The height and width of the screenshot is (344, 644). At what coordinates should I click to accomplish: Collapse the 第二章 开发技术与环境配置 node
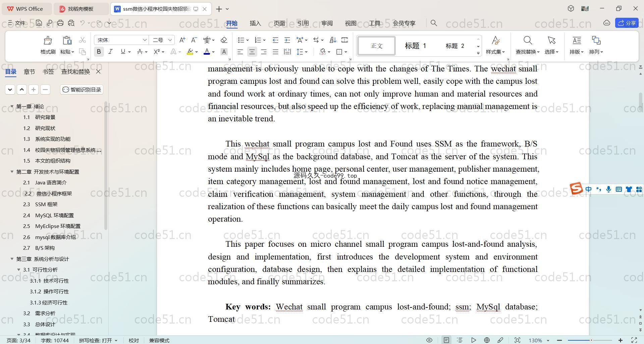point(12,172)
